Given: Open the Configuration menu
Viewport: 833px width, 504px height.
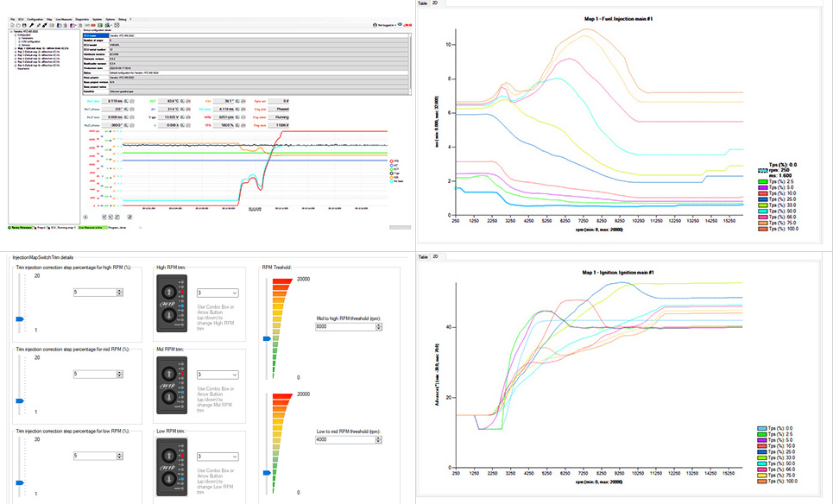Looking at the screenshot, I should pyautogui.click(x=35, y=18).
